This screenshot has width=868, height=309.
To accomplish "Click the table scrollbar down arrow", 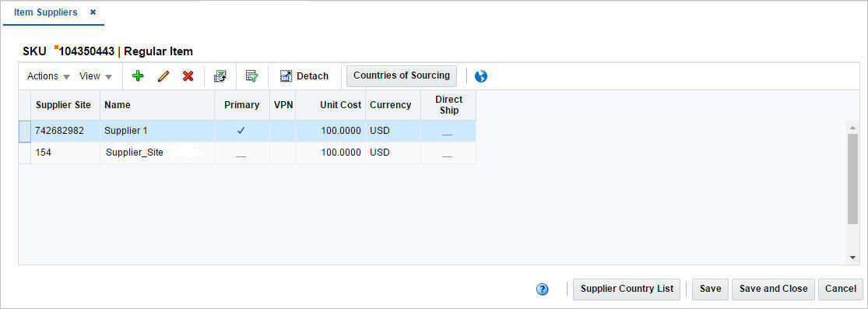I will click(x=852, y=258).
